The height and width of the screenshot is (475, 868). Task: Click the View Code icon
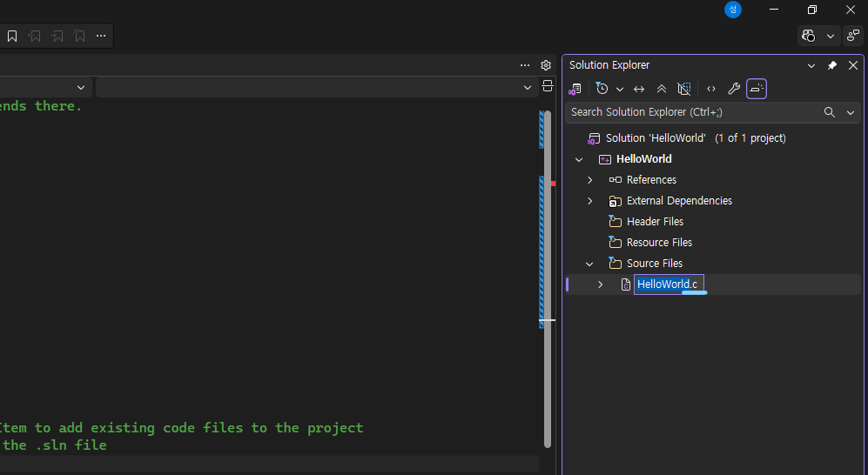pos(711,89)
